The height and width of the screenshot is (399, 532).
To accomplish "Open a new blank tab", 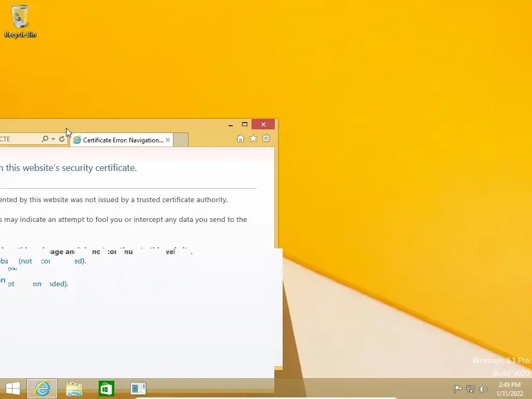I will click(x=181, y=140).
